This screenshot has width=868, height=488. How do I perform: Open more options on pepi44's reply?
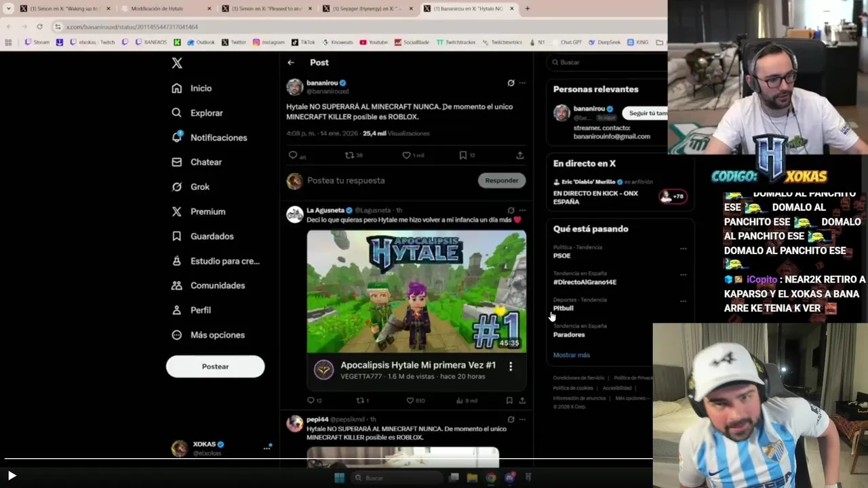[522, 420]
